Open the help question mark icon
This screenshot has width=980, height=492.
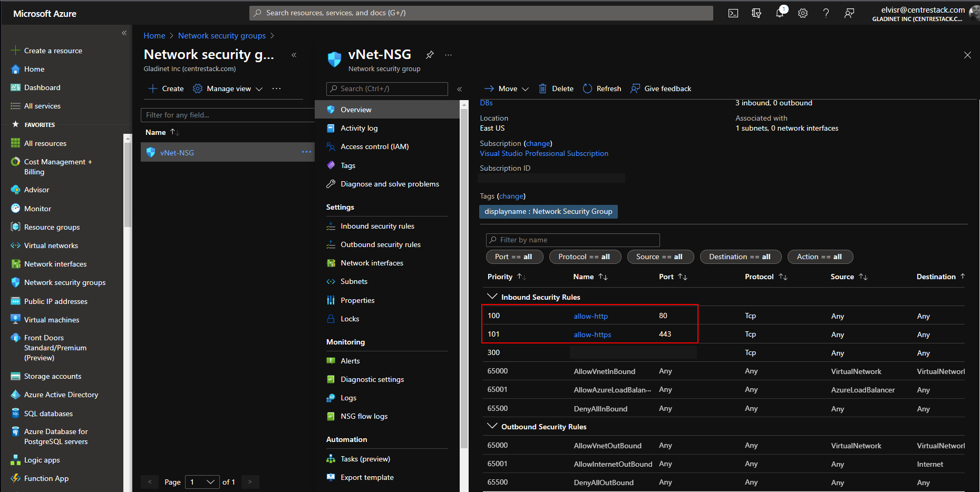(x=826, y=13)
